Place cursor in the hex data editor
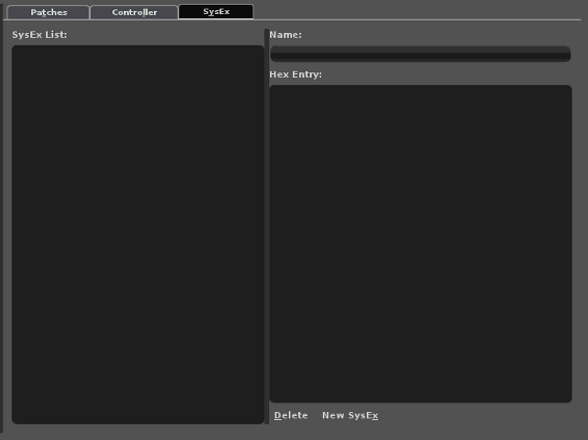588x440 pixels. [x=421, y=244]
